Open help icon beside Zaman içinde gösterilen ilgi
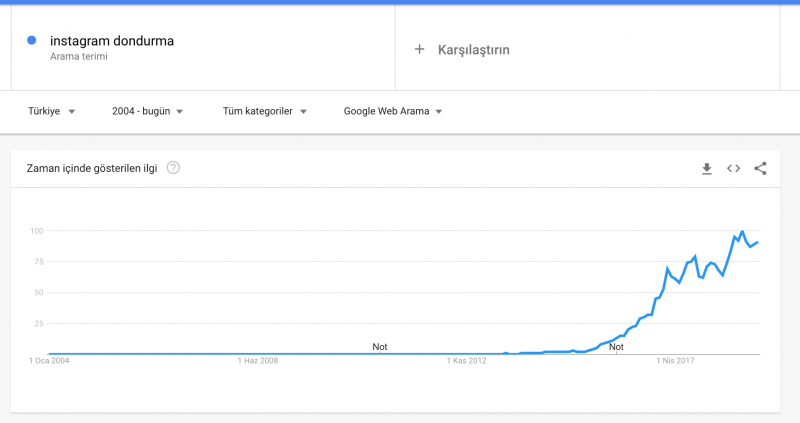Screen dimensions: 800x423 pyautogui.click(x=173, y=168)
